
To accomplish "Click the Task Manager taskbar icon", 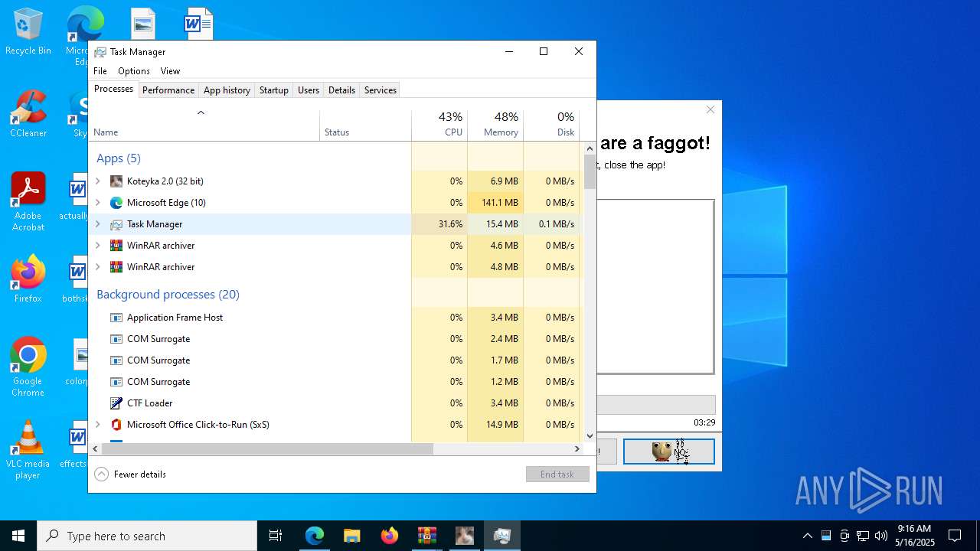I will 502,536.
